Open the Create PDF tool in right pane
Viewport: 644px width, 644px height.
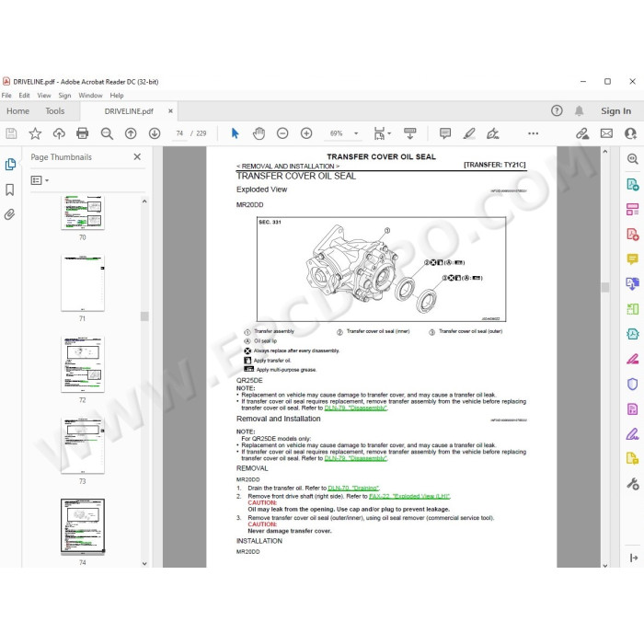coord(633,234)
